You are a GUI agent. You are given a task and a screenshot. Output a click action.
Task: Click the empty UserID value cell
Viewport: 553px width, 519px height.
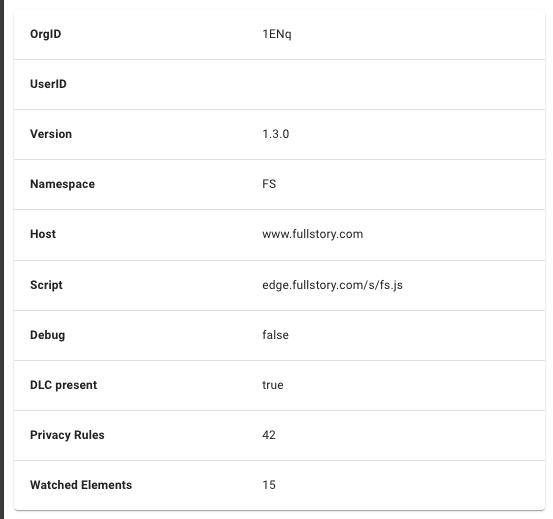[x=395, y=84]
